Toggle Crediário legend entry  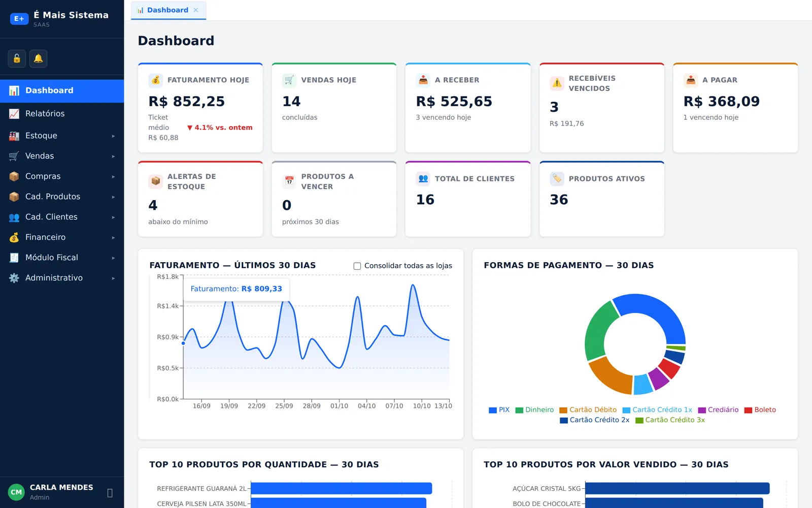[x=718, y=410]
